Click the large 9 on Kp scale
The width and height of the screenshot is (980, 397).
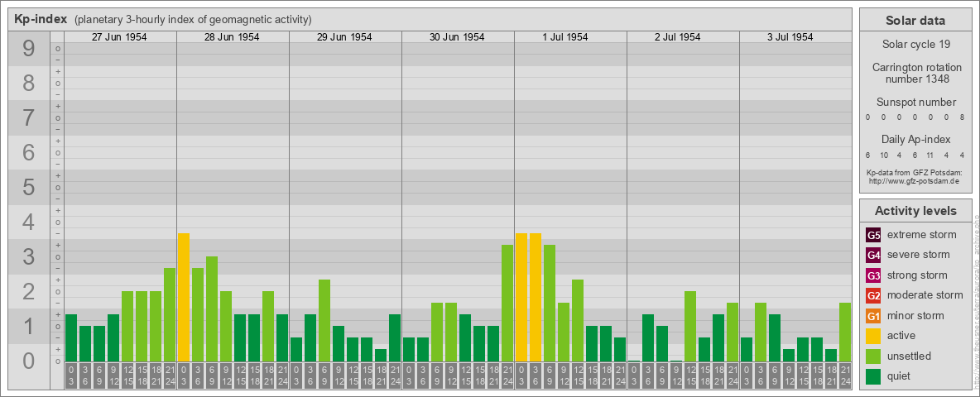29,49
